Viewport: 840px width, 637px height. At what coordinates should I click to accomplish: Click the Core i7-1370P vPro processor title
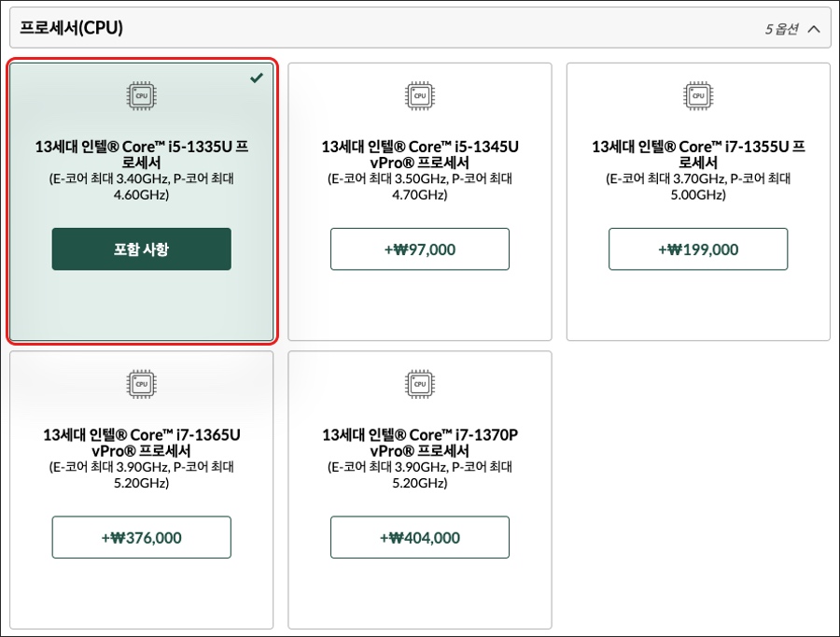[x=420, y=443]
